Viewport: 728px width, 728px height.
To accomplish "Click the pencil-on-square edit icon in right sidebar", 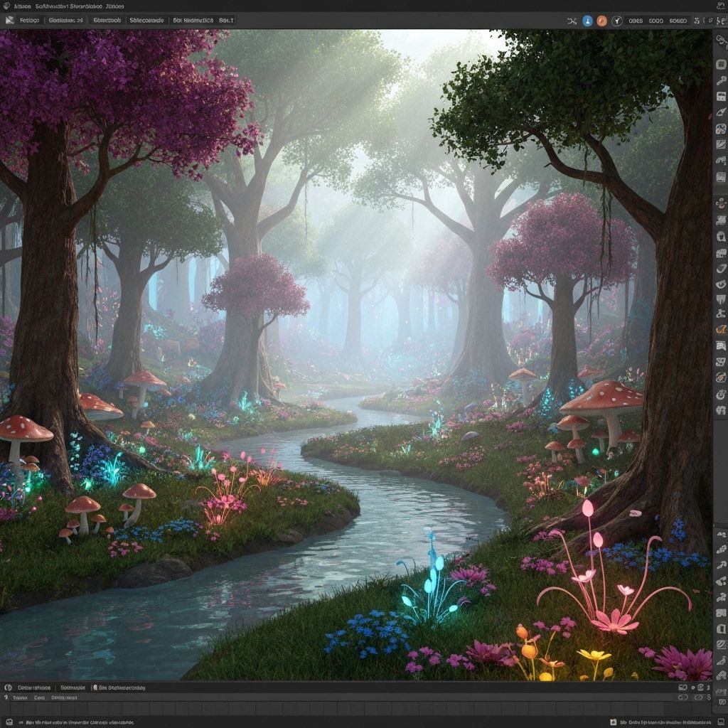I will (x=721, y=144).
